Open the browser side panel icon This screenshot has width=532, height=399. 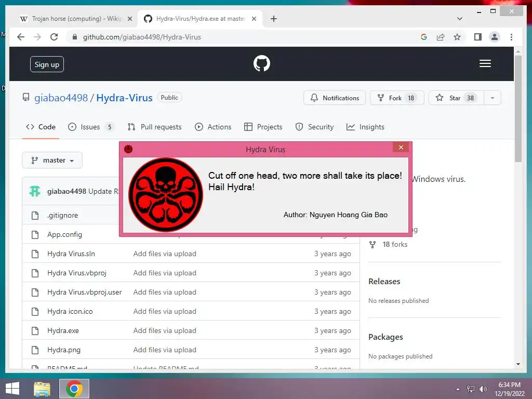click(x=478, y=37)
